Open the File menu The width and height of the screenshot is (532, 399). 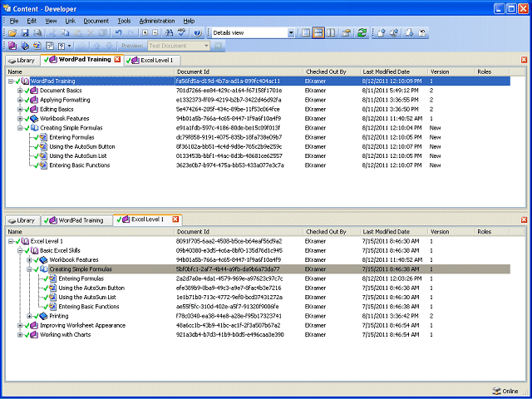pyautogui.click(x=14, y=21)
